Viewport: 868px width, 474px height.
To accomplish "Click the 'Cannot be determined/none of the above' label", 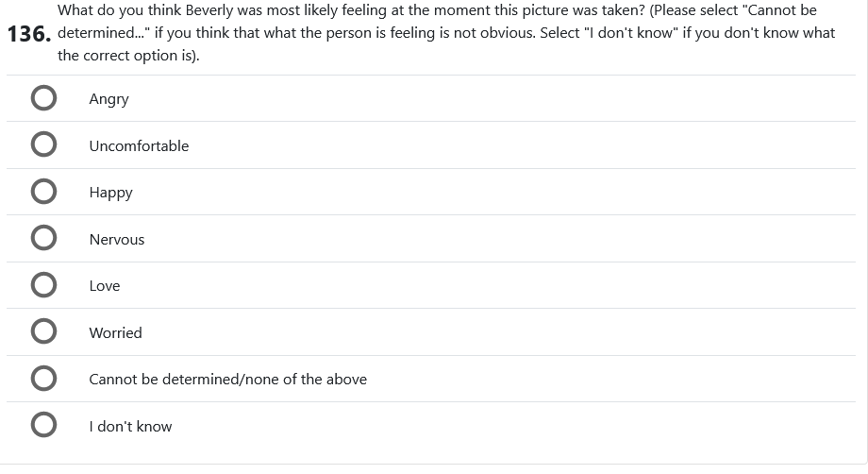I will pyautogui.click(x=227, y=379).
